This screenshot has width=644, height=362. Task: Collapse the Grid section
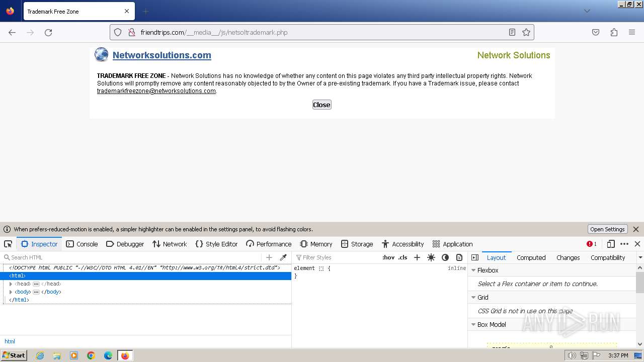[473, 298]
